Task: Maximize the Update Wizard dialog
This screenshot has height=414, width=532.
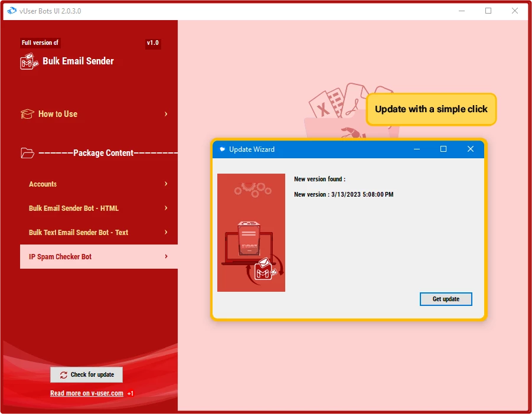Action: tap(443, 149)
